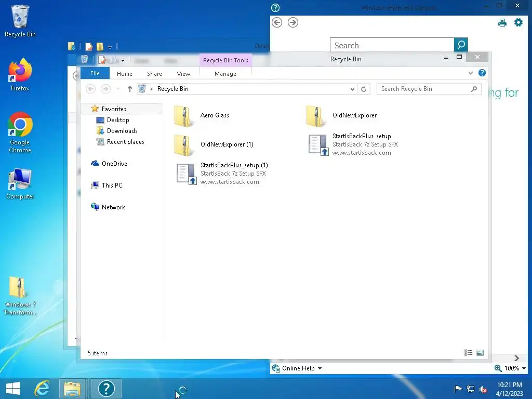
Task: Select the StartIsBackPlus_setup installer icon
Action: pyautogui.click(x=318, y=145)
